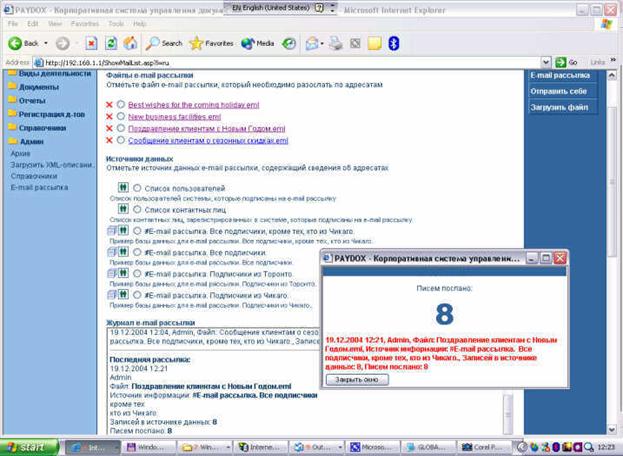Image resolution: width=623 pixels, height=456 pixels.
Task: Open the address bar dropdown arrow
Action: tap(546, 62)
